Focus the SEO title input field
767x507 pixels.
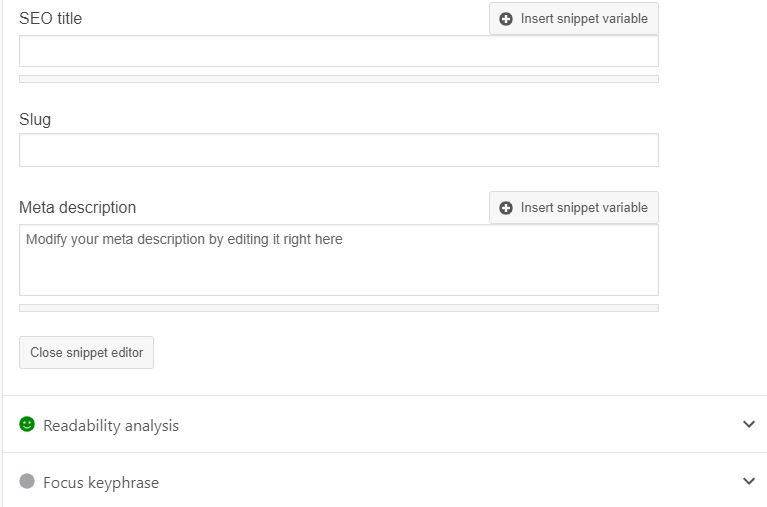coord(339,51)
